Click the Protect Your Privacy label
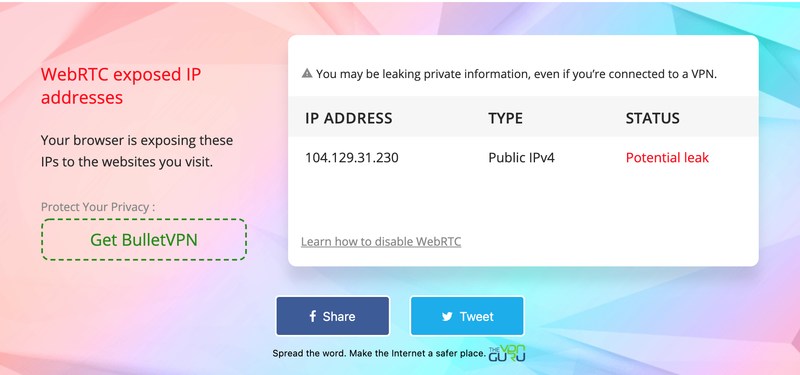800x375 pixels. tap(98, 207)
